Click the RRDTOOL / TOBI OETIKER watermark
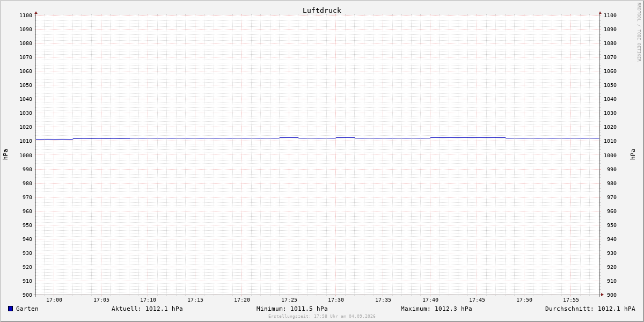 click(x=639, y=32)
